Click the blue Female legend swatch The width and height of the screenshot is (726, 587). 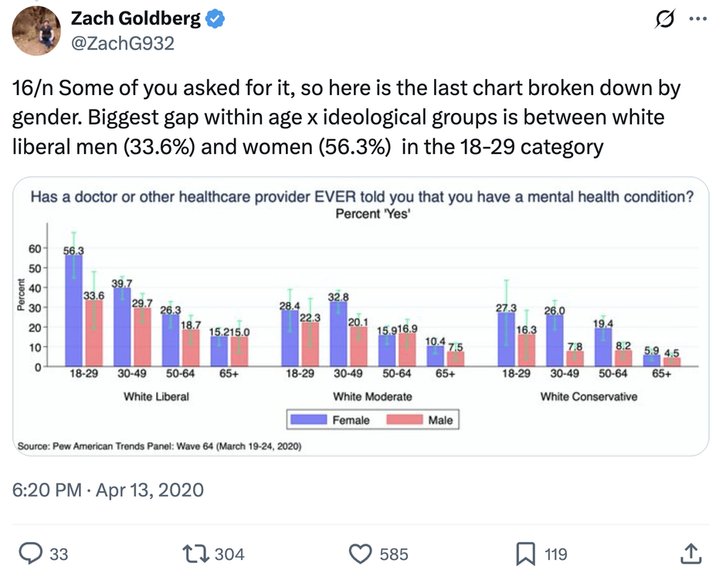tap(308, 419)
